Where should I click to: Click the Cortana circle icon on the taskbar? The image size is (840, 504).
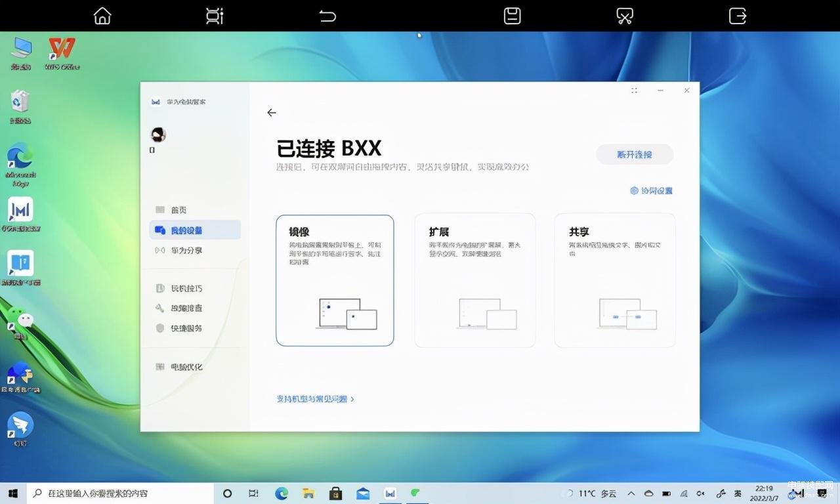[227, 493]
